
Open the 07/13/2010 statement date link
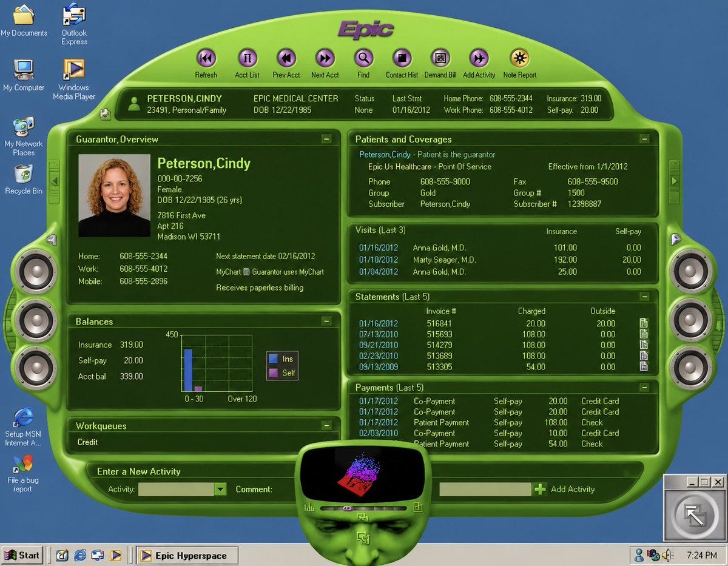point(379,334)
